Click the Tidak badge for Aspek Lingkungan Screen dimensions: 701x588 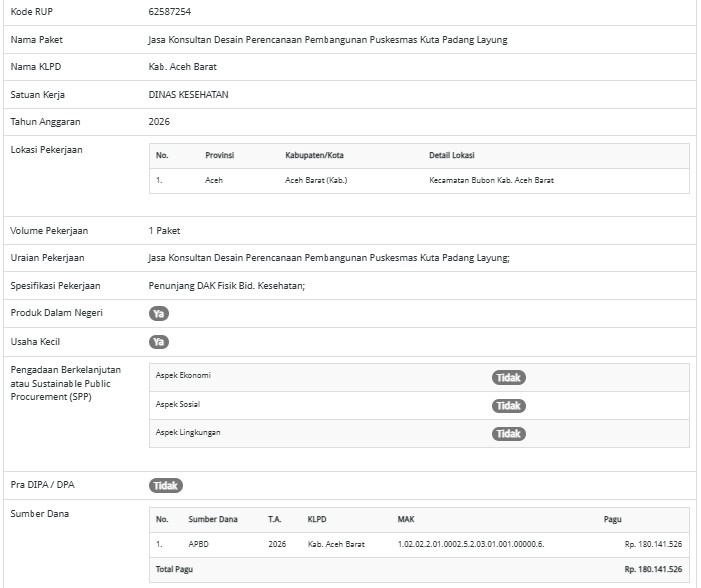508,433
